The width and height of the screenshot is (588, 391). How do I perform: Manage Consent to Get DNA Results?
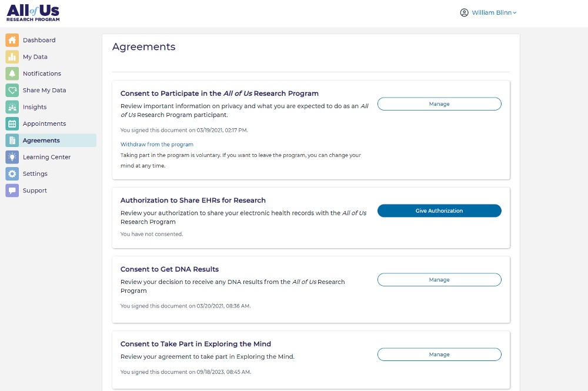click(439, 280)
